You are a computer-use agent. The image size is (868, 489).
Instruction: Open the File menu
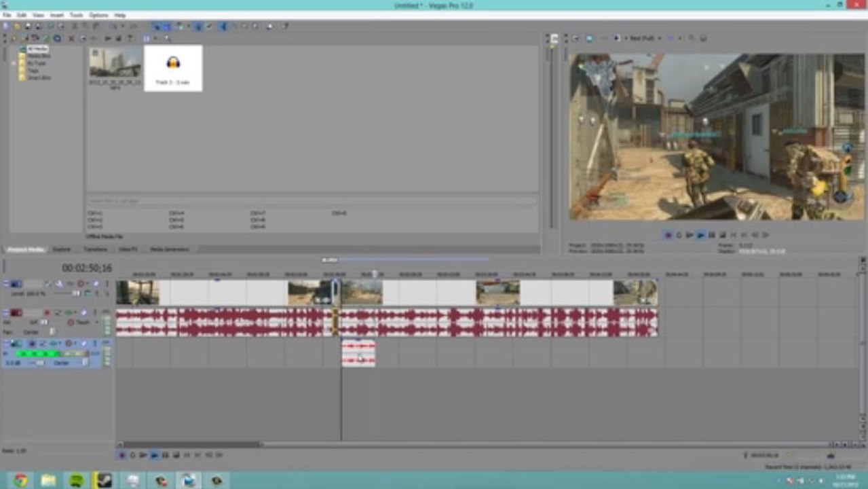pos(6,14)
